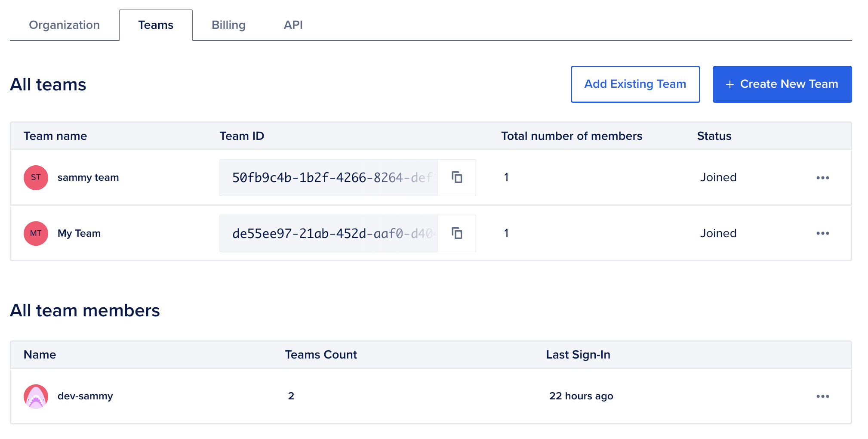Open the actions menu for dev-sammy

(822, 396)
